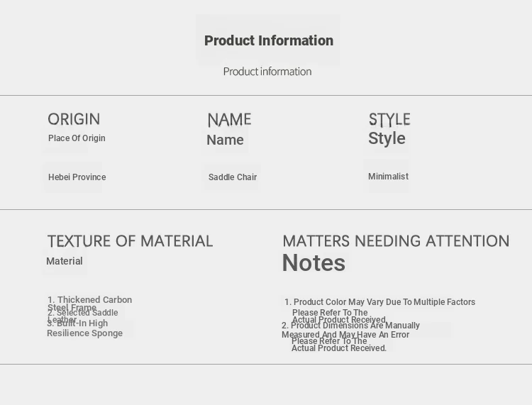Click the Product Dimensions Manually Measured note
The width and height of the screenshot is (532, 405).
tap(351, 330)
